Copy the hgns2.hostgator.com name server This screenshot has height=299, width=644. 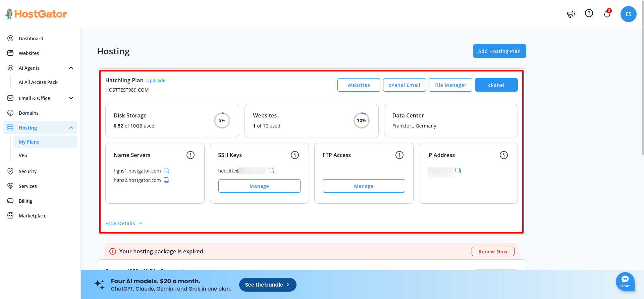coord(166,180)
